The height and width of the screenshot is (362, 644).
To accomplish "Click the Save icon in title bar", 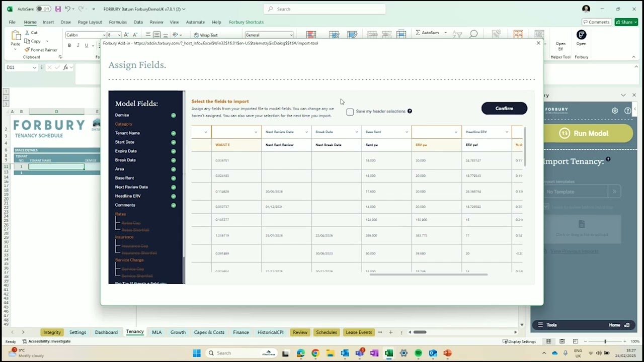I will tap(58, 9).
